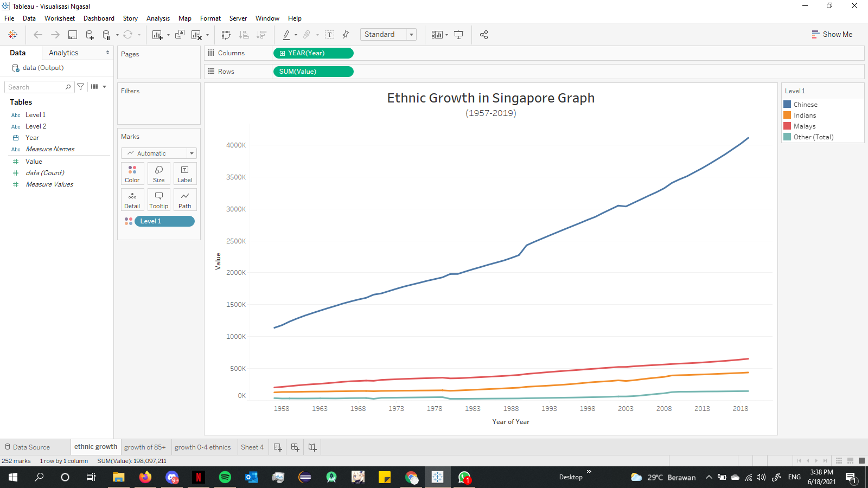Show mark labels with the T icon
This screenshot has height=488, width=868.
coord(329,35)
